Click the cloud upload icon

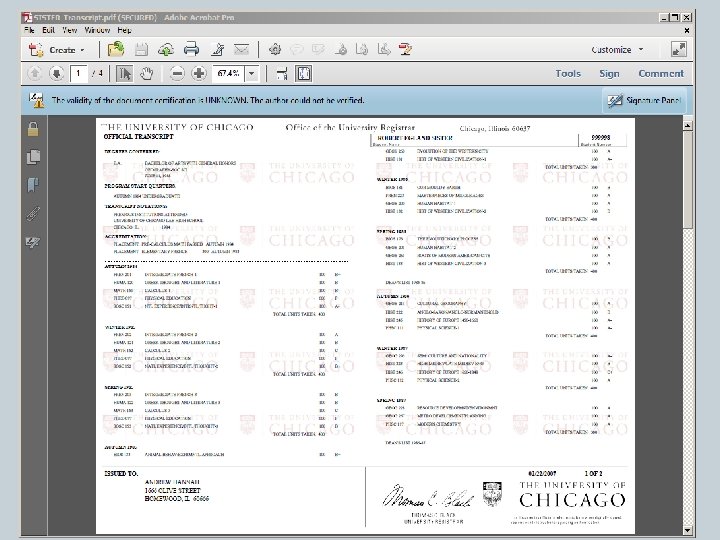(x=165, y=49)
